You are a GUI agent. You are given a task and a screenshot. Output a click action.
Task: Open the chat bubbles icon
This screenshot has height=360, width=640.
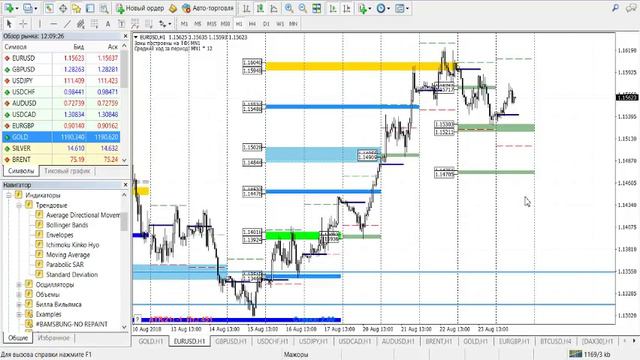[631, 8]
